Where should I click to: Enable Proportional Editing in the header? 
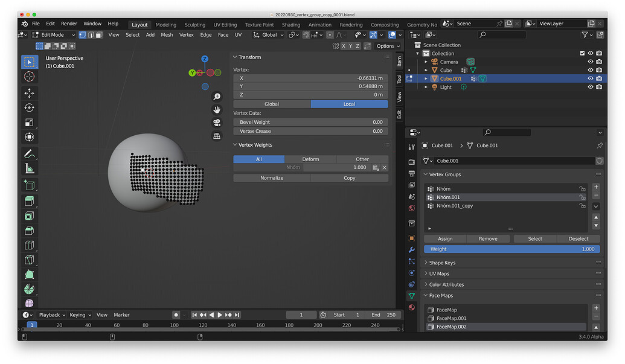tap(330, 34)
